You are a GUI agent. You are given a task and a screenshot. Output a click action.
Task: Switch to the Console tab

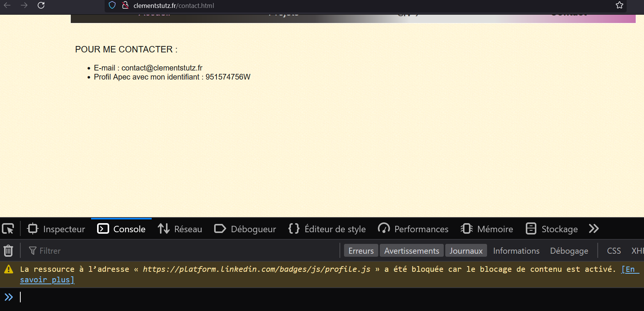pos(121,229)
